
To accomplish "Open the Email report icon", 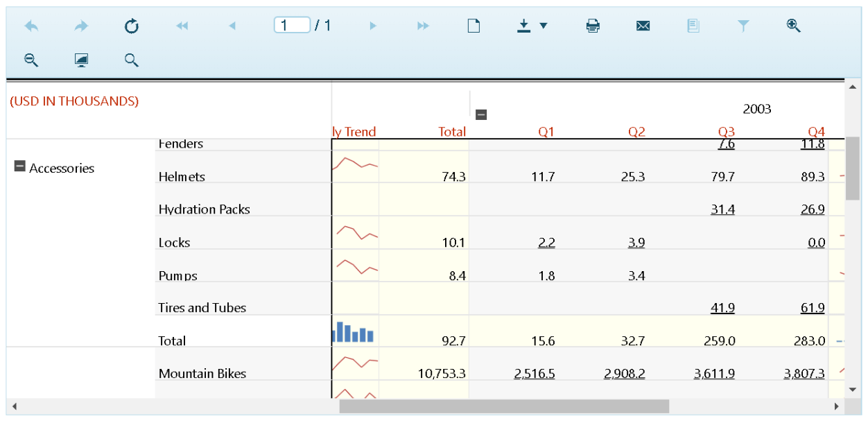I will [x=643, y=25].
